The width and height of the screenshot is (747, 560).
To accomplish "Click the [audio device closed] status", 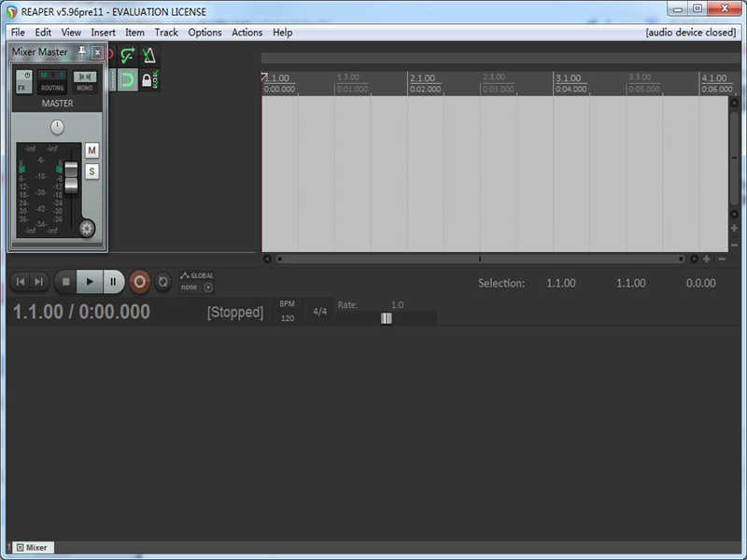I will pyautogui.click(x=691, y=33).
